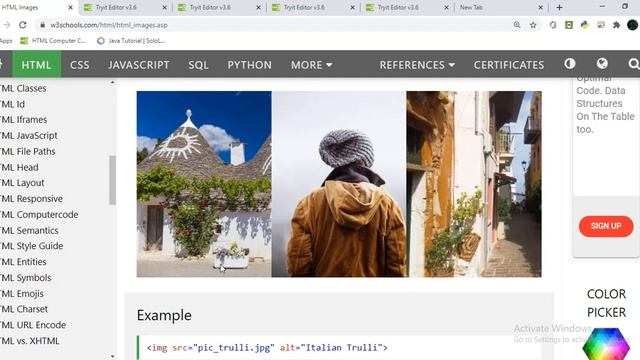Open the Chrome profile avatar
640x360 pixels.
click(632, 25)
